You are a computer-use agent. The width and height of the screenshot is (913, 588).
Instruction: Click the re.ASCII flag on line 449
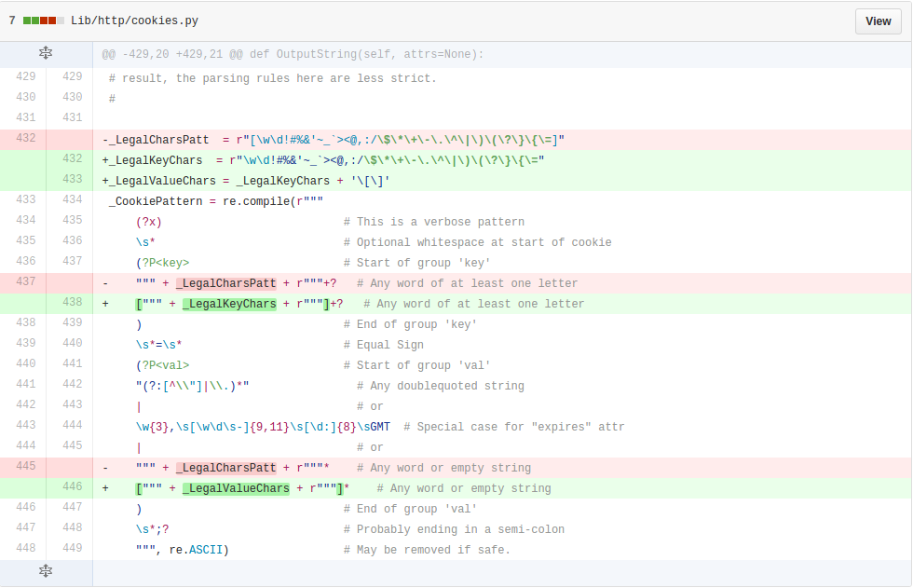click(x=196, y=550)
